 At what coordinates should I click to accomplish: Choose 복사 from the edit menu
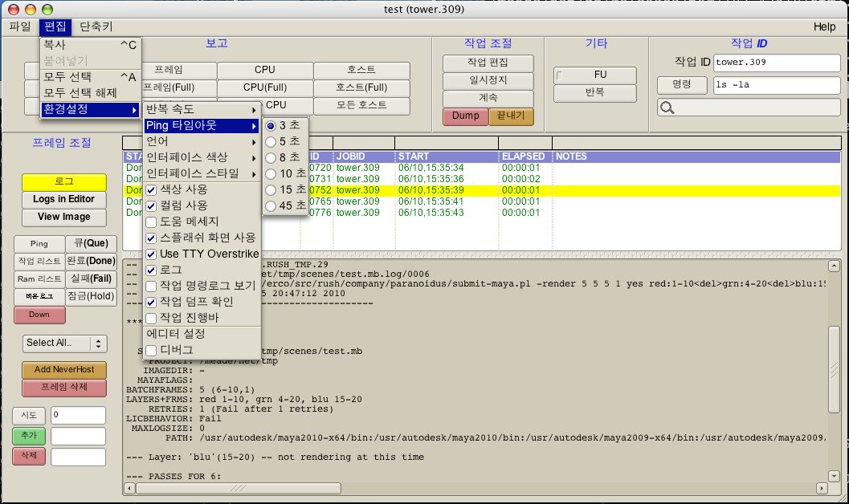(91, 45)
